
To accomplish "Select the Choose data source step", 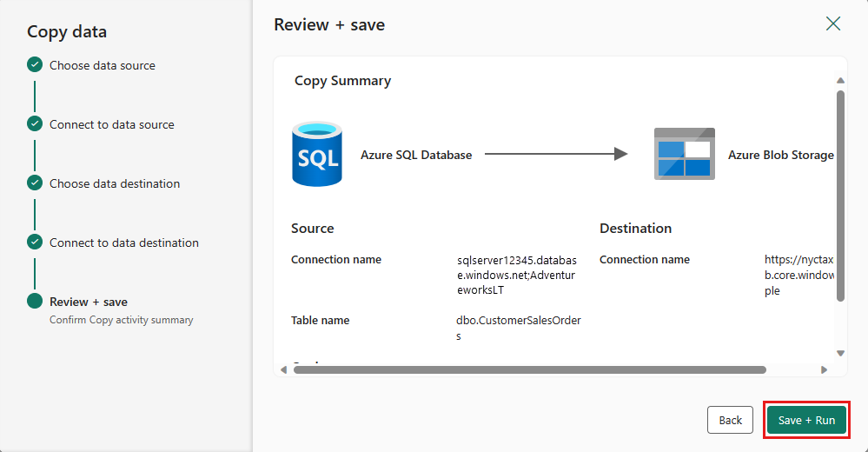I will click(102, 65).
